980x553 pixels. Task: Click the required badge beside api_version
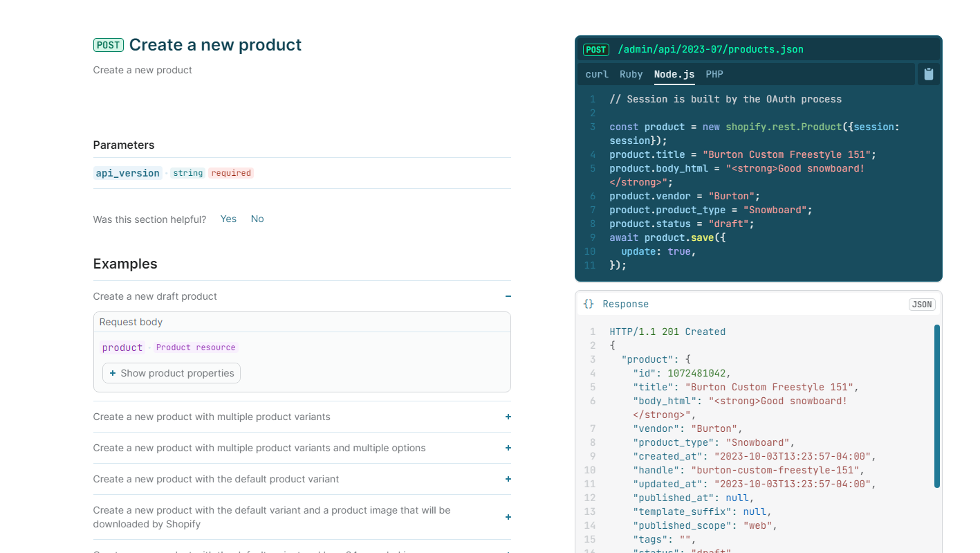pyautogui.click(x=231, y=173)
